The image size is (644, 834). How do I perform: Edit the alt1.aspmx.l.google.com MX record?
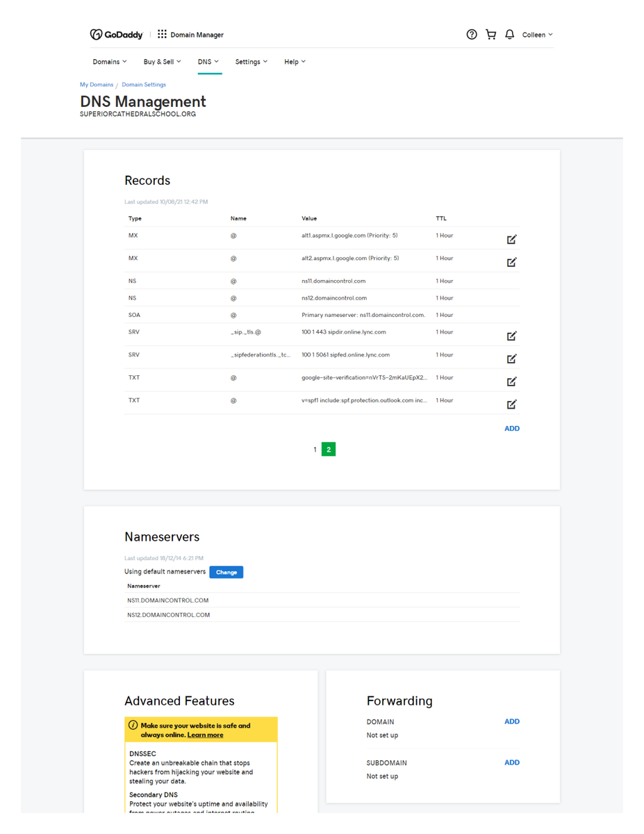[511, 240]
